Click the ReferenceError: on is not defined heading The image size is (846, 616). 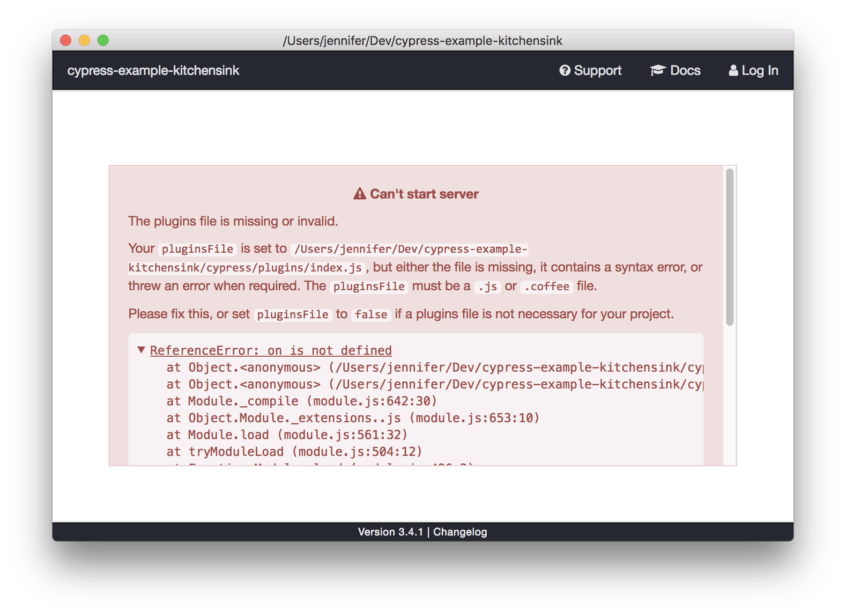pos(271,350)
